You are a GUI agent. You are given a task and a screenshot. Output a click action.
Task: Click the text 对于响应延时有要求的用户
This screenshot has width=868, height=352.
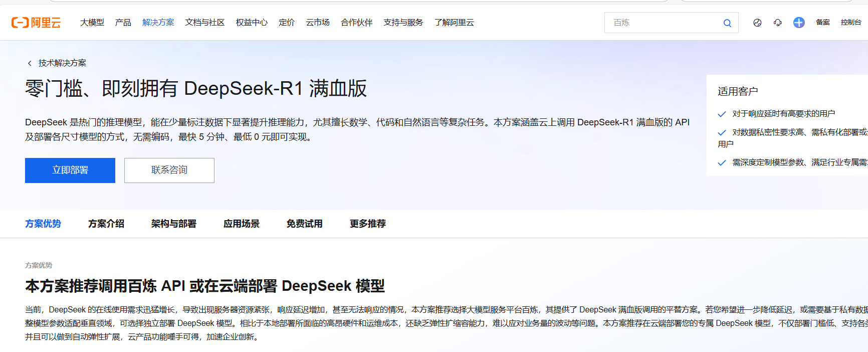[x=783, y=114]
